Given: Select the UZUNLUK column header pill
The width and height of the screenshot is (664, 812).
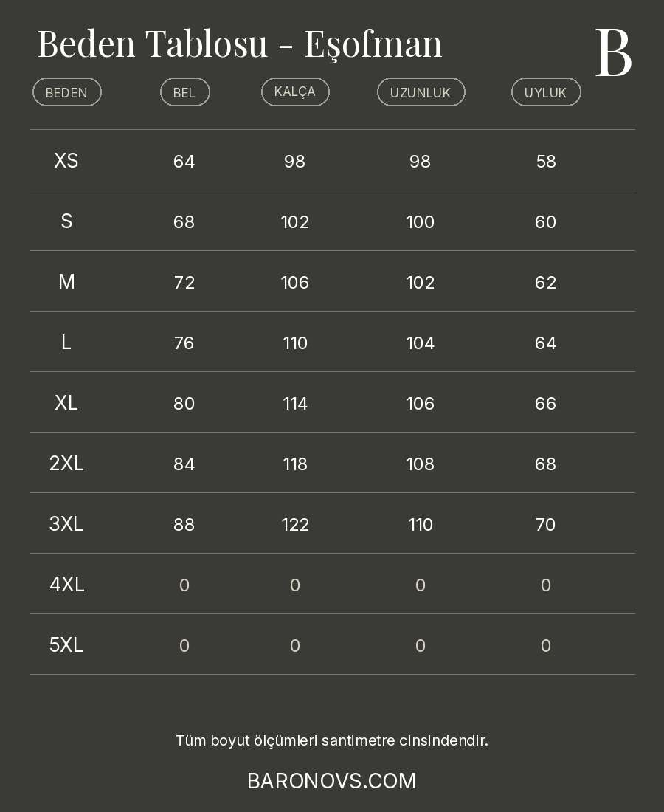Looking at the screenshot, I should pyautogui.click(x=421, y=92).
